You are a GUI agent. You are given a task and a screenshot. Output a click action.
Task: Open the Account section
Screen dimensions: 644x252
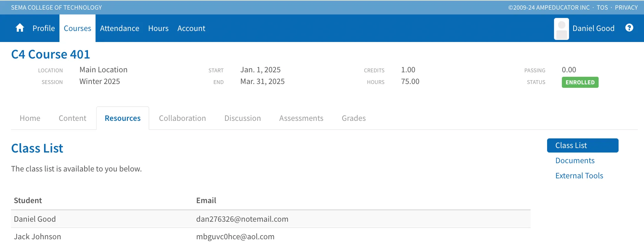pos(191,28)
